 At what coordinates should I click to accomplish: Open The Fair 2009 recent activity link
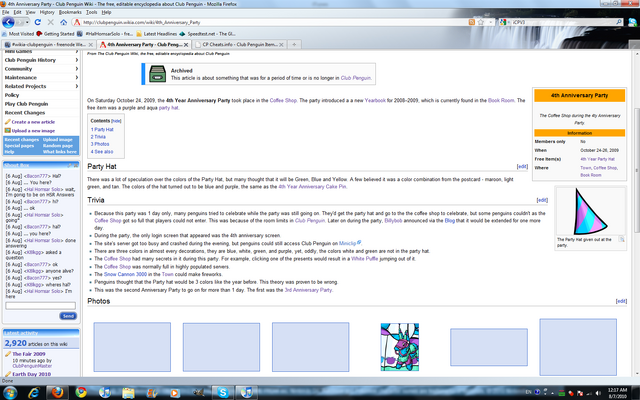[x=29, y=354]
